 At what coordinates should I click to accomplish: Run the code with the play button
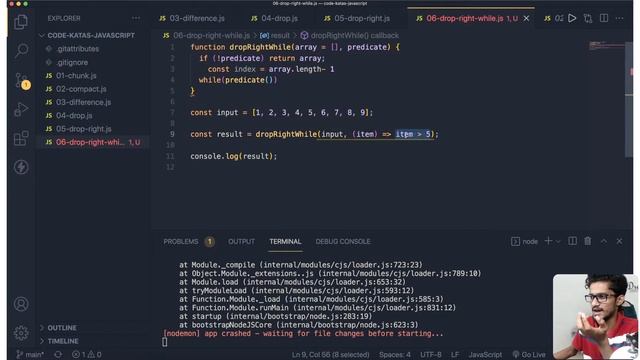tap(572, 18)
